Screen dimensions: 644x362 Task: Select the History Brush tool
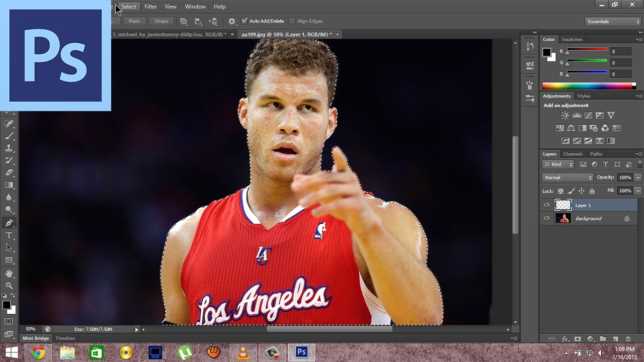click(9, 161)
